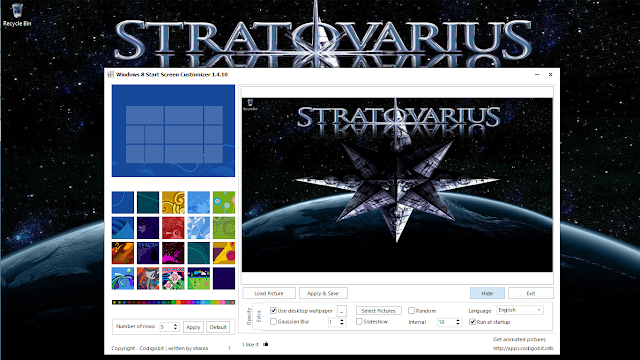Choose the teal lines pattern thumbnail
640x360 pixels.
point(148,202)
